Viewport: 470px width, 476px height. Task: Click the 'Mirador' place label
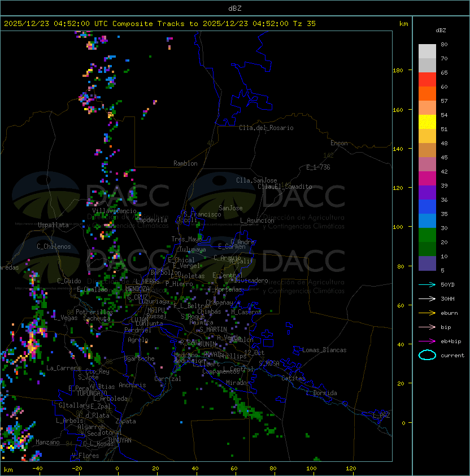pyautogui.click(x=238, y=383)
